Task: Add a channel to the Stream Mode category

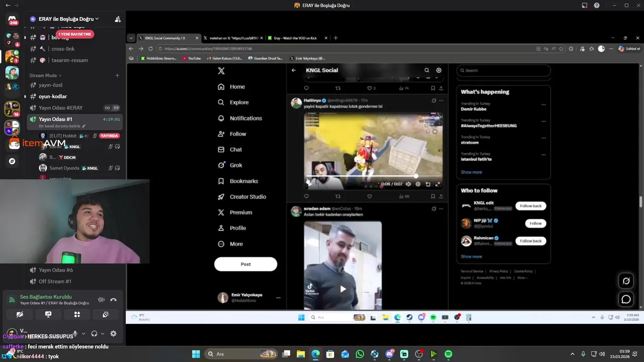Action: click(117, 75)
